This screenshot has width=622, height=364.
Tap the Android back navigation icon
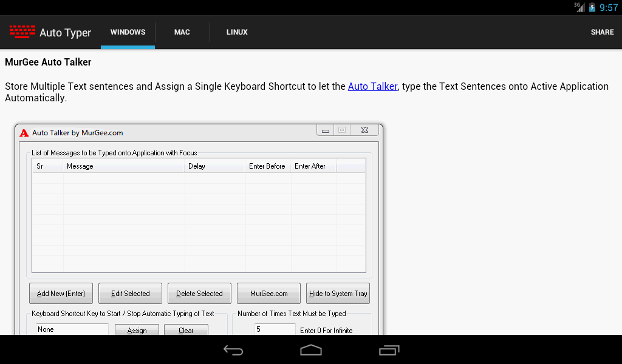tap(233, 350)
